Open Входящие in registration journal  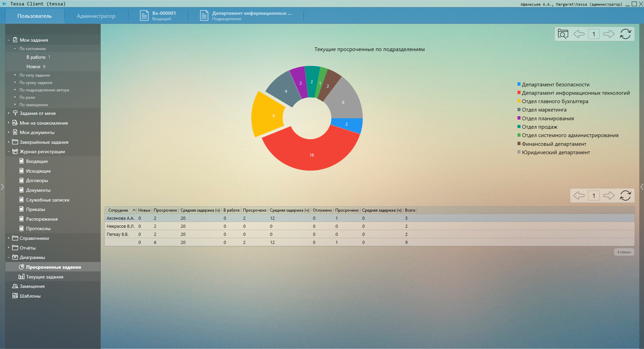[37, 161]
